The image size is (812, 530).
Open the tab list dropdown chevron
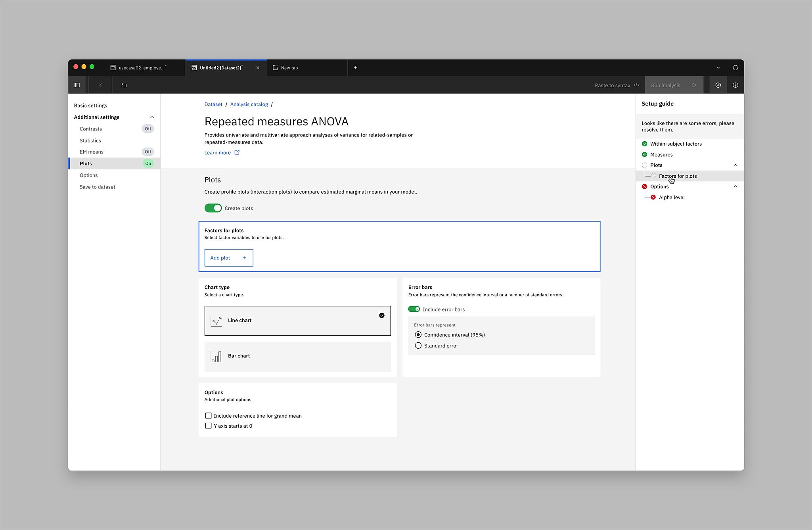pyautogui.click(x=718, y=67)
